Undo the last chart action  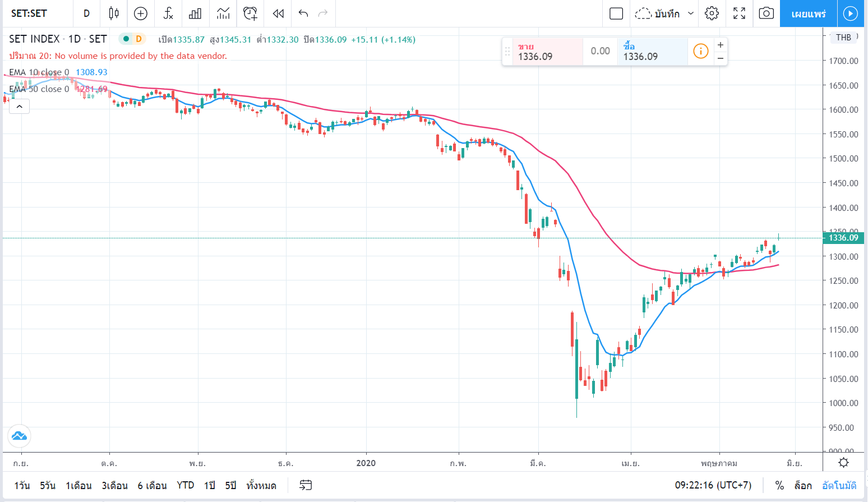tap(303, 13)
